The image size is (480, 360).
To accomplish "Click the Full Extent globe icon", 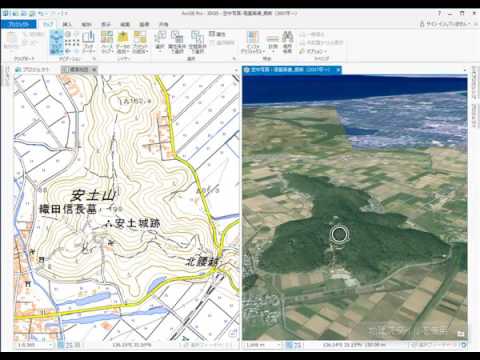I will pos(68,34).
